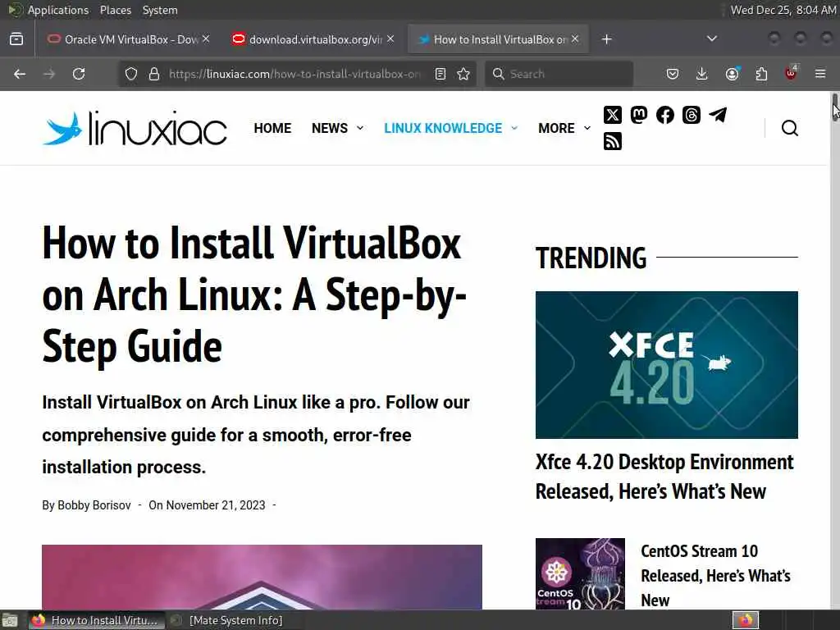The image size is (840, 630).
Task: Switch to the download.virtualbox.org tab
Action: pyautogui.click(x=312, y=39)
